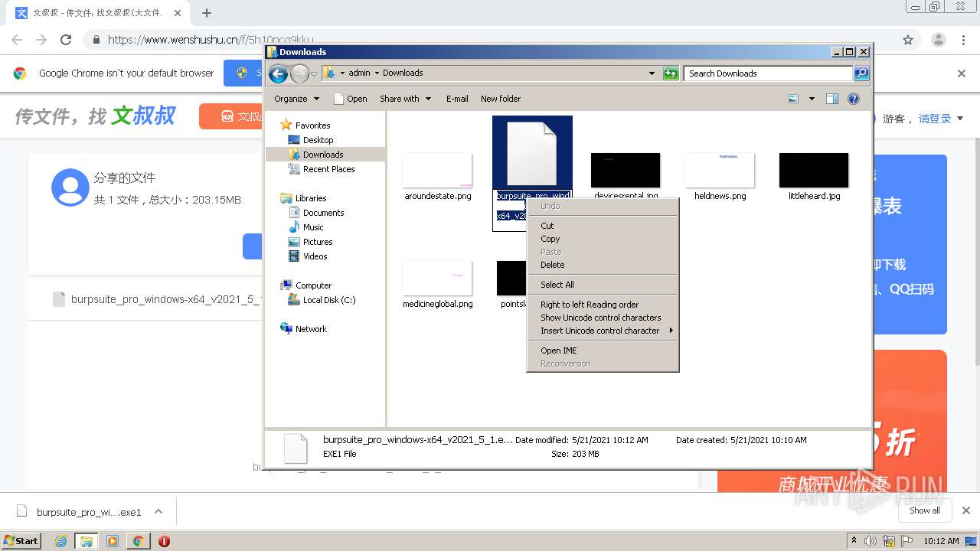
Task: Open the view options dropdown arrow
Action: [812, 99]
